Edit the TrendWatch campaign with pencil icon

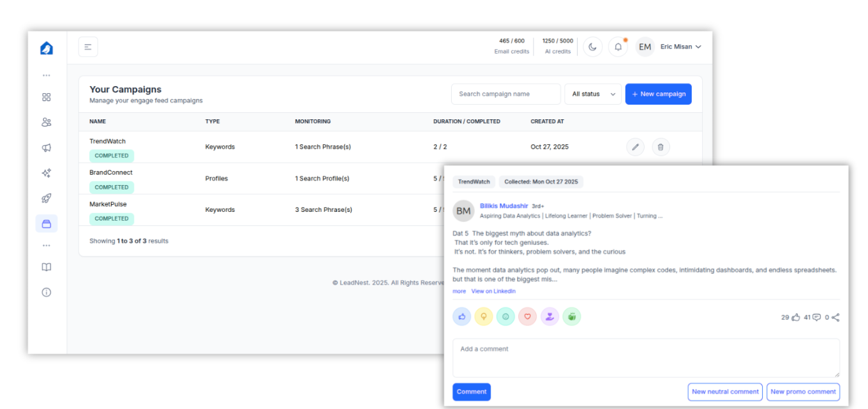tap(635, 147)
